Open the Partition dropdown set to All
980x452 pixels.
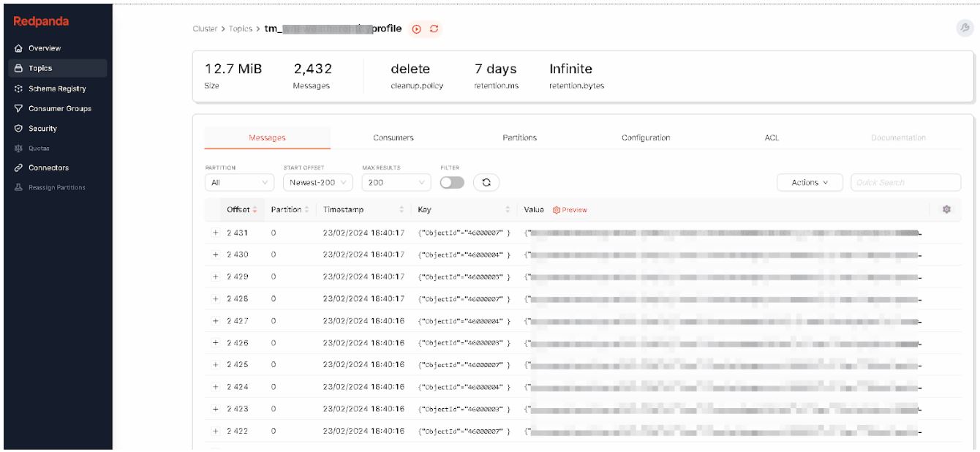pyautogui.click(x=240, y=183)
